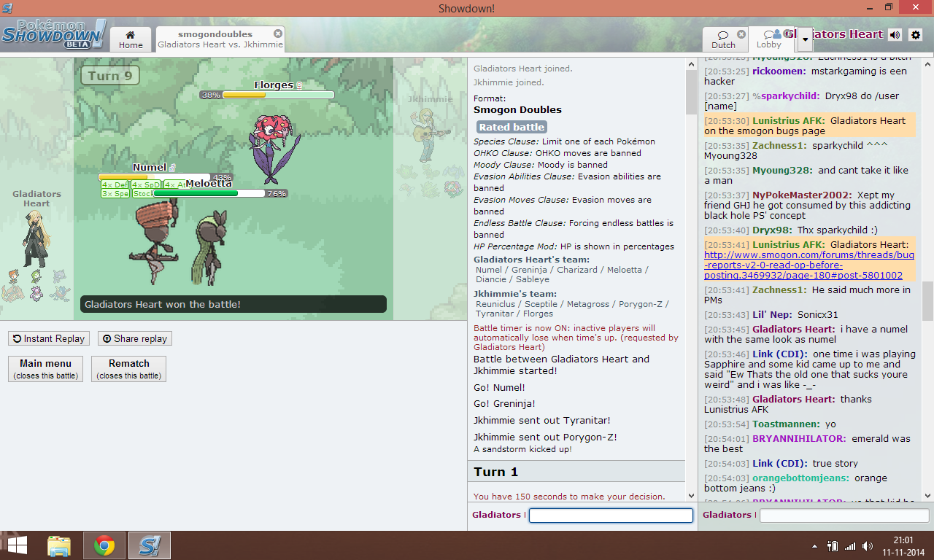Image resolution: width=934 pixels, height=560 pixels.
Task: Click the Florges sprite on the battlefield
Action: click(275, 148)
